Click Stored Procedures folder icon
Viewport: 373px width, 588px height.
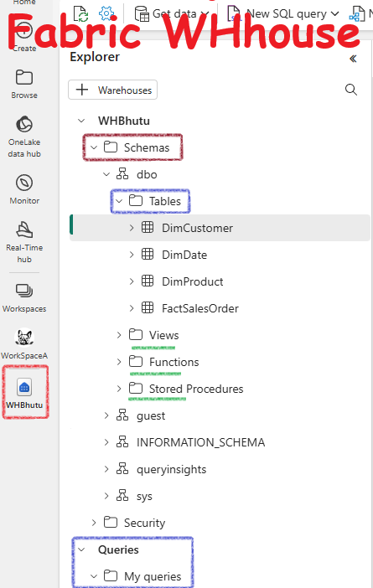136,388
